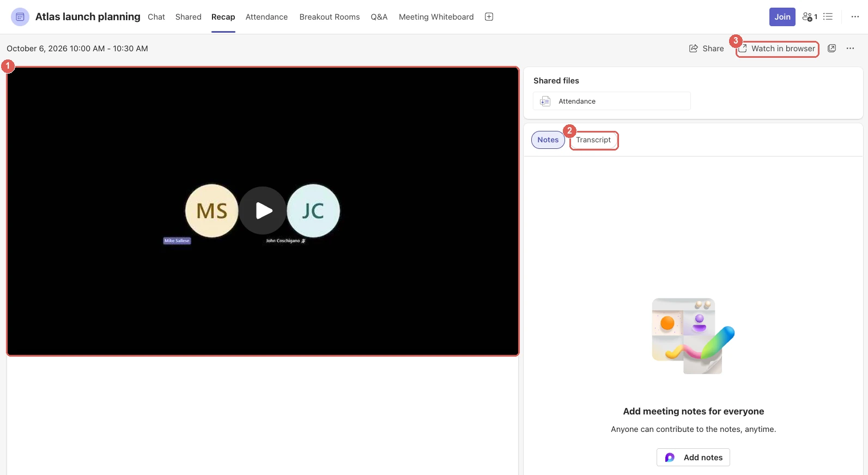Click the Attendance file icon in Shared files
The height and width of the screenshot is (475, 868).
point(545,101)
